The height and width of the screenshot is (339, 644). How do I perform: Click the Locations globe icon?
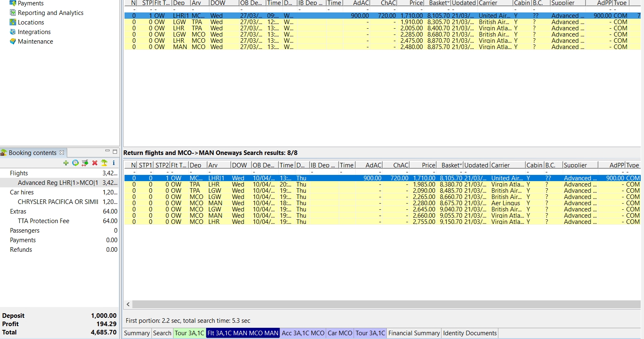click(x=13, y=22)
